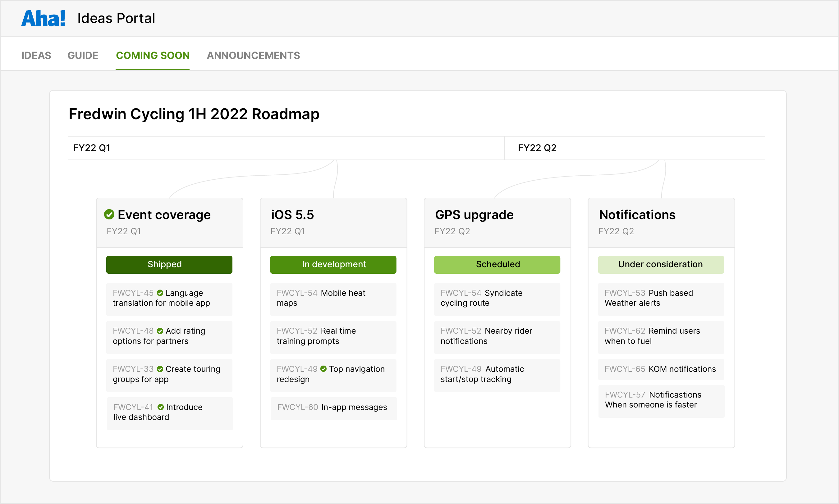
Task: Click the Aha! logo
Action: click(43, 18)
